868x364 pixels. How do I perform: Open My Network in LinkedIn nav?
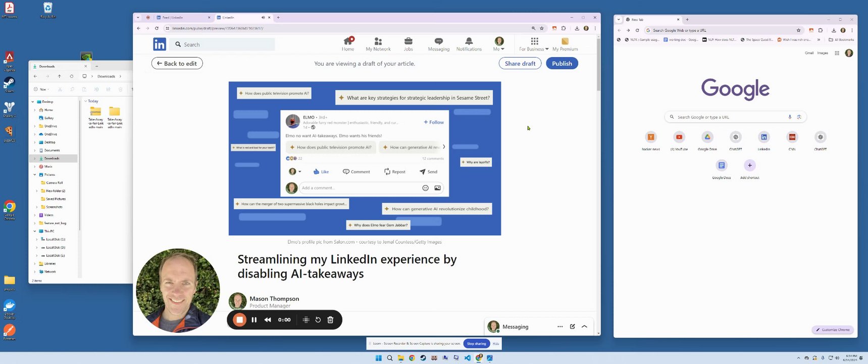[378, 44]
